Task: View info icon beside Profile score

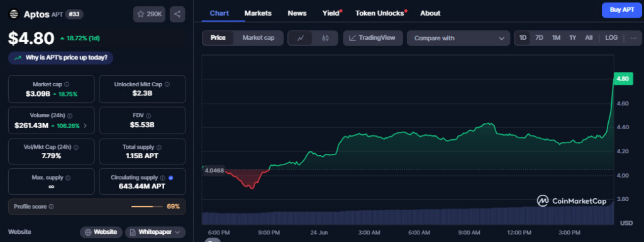Action: point(52,207)
